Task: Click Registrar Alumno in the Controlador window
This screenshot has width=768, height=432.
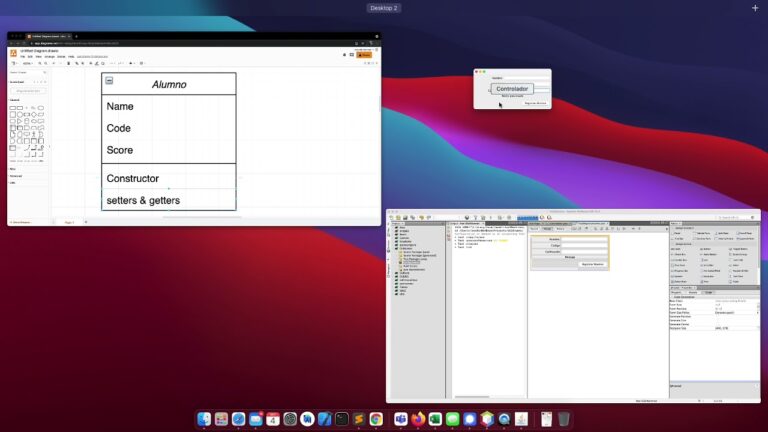Action: (535, 103)
